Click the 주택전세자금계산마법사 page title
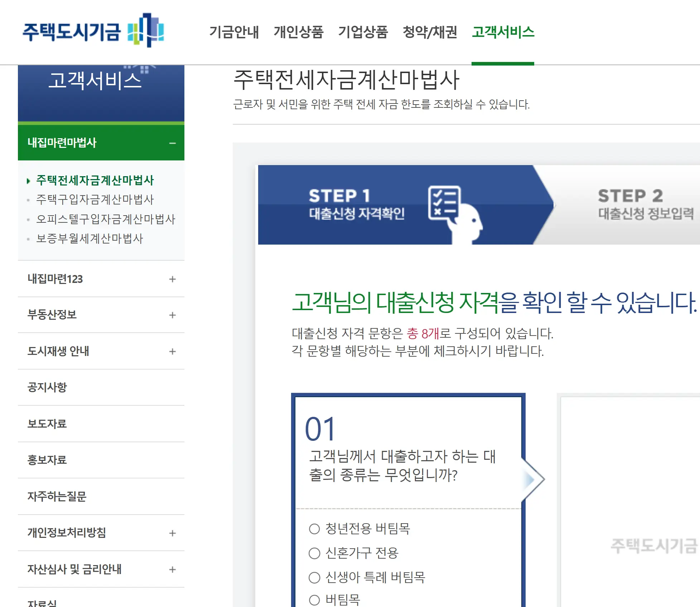Image resolution: width=700 pixels, height=607 pixels. coord(346,80)
